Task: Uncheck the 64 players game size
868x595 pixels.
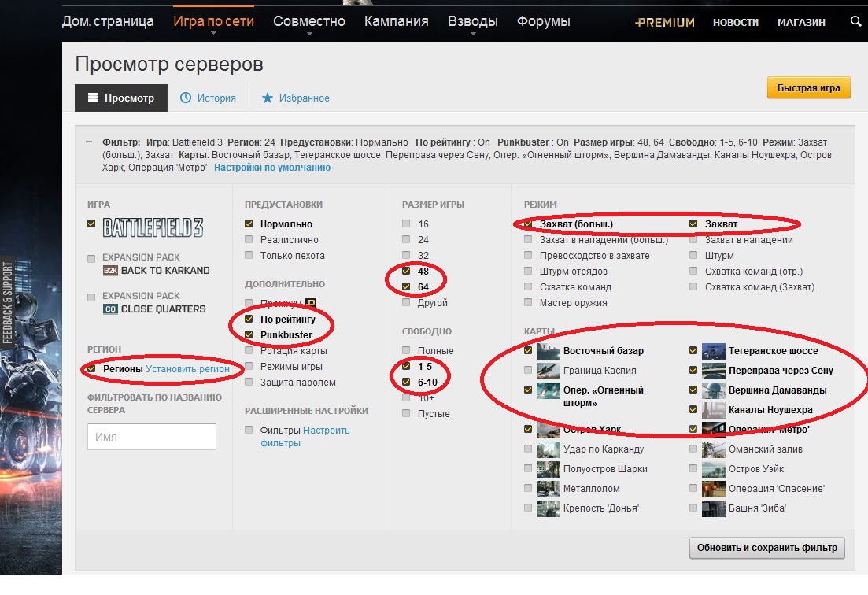Action: coord(406,287)
